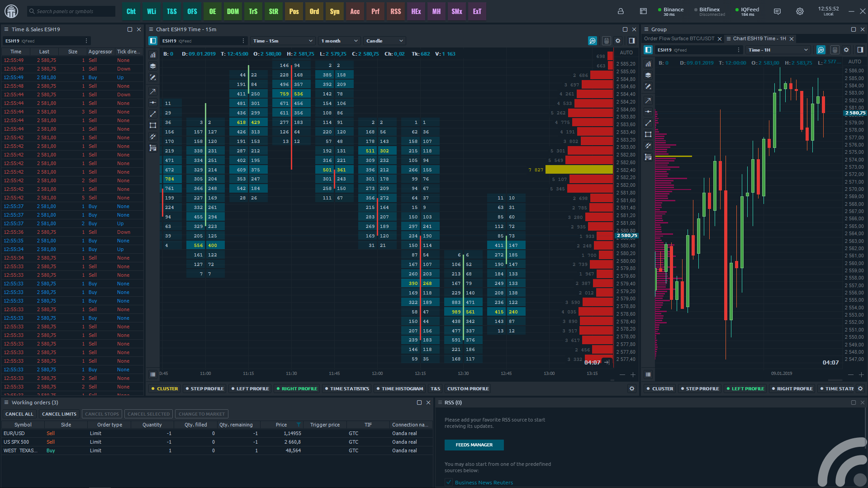868x488 pixels.
Task: Zoom in 15m chart with plus button
Action: pos(633,374)
